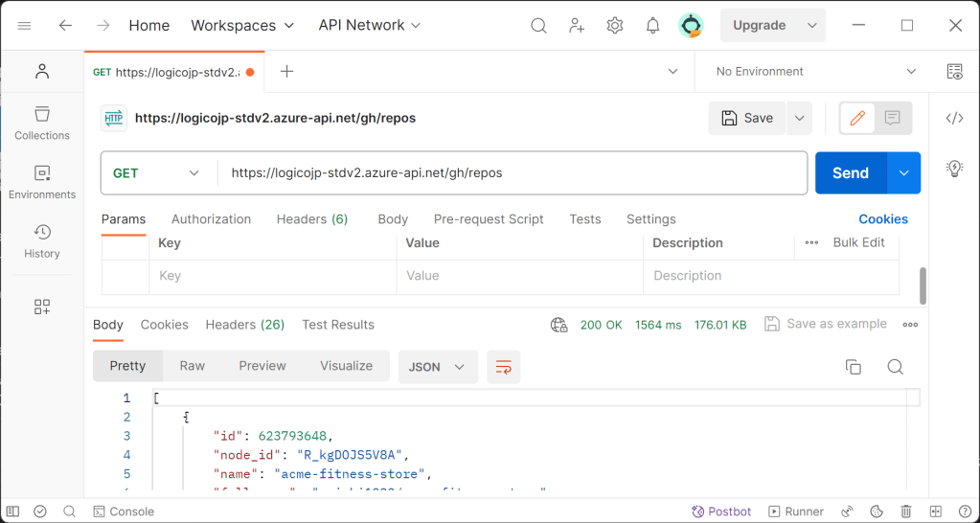Copy the response body with copy icon
Image resolution: width=980 pixels, height=523 pixels.
pyautogui.click(x=853, y=367)
